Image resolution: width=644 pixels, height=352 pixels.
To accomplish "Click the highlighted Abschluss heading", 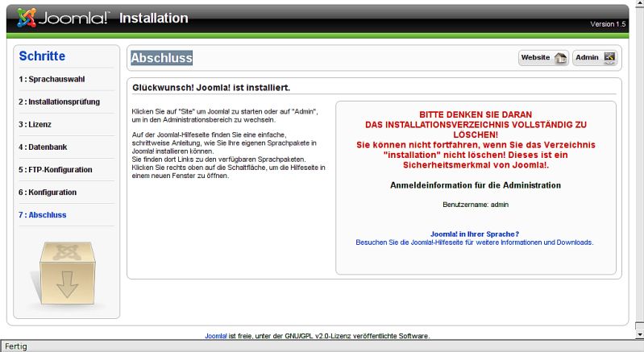I will 161,58.
